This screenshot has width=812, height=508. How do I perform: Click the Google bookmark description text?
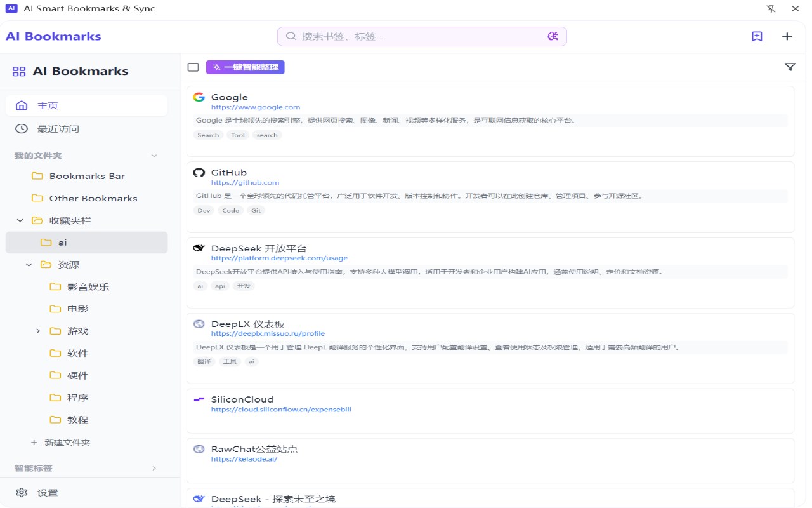(386, 121)
